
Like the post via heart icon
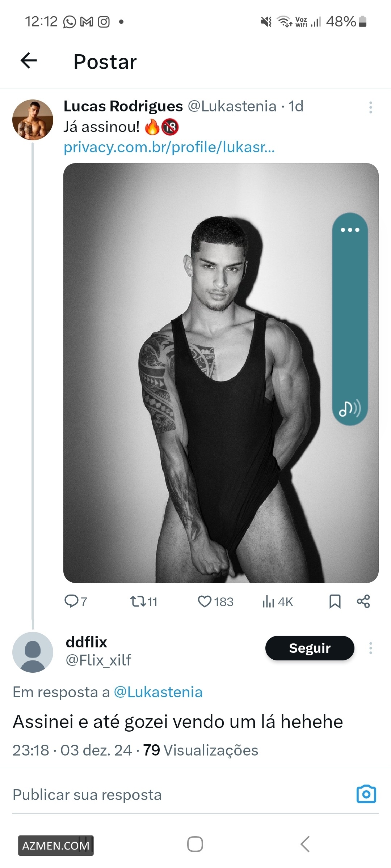coord(205,601)
